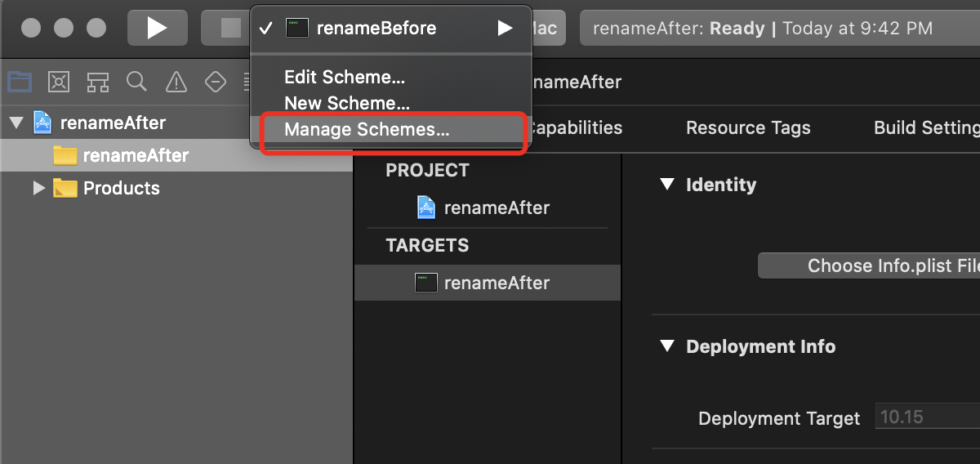This screenshot has width=980, height=464.
Task: Open the Find navigator magnifier icon
Action: click(x=136, y=82)
